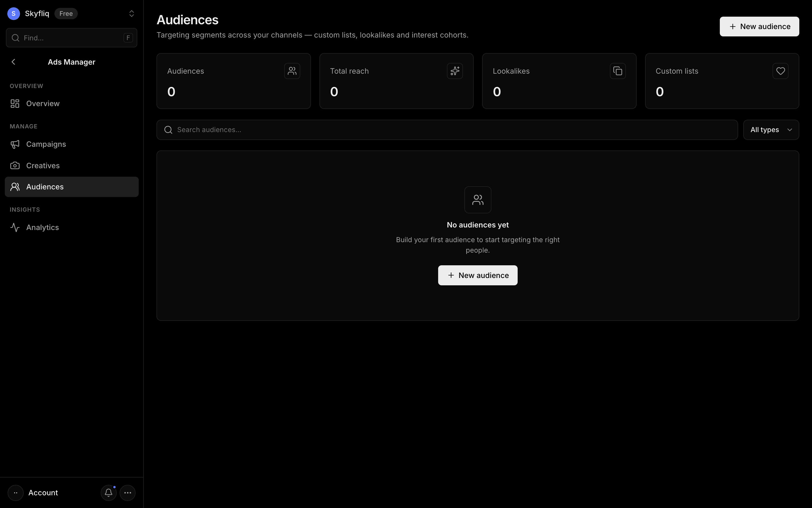The image size is (812, 508).
Task: Open notifications bell
Action: 108,492
